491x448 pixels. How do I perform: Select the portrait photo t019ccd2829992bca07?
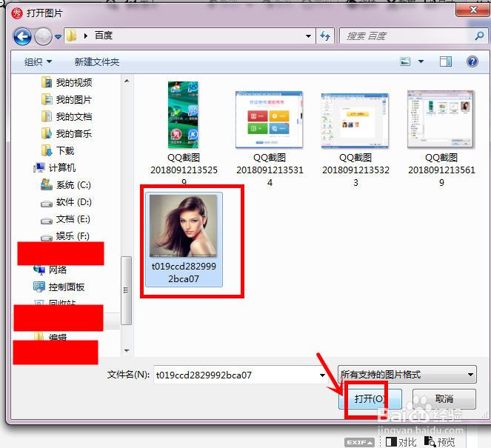point(184,226)
